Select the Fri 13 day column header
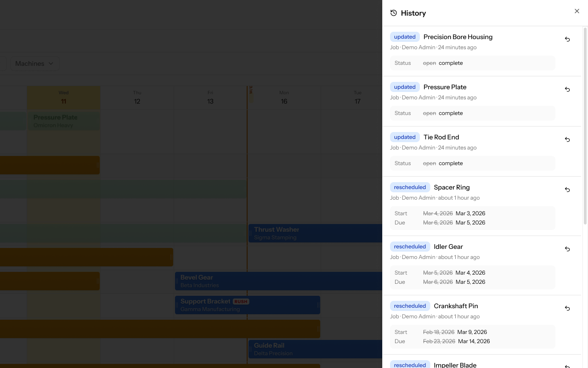 point(210,98)
